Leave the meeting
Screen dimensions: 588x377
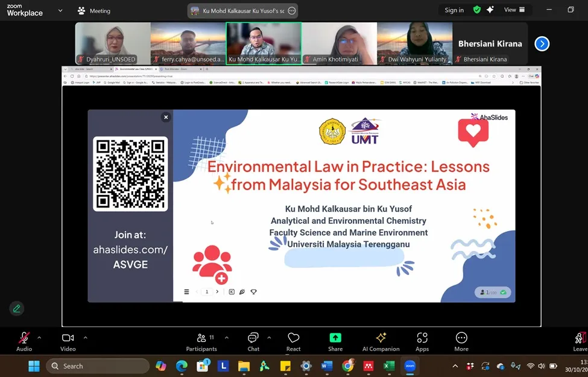point(580,341)
